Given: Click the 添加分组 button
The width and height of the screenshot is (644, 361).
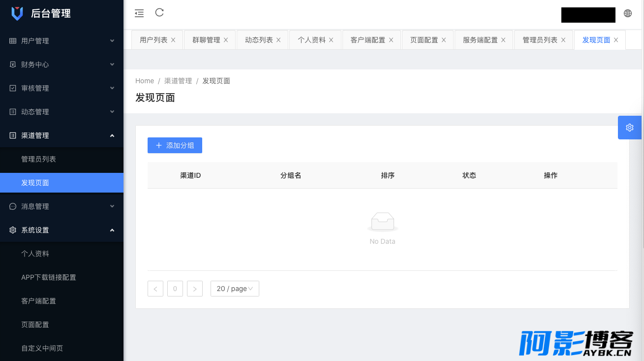Looking at the screenshot, I should [x=175, y=145].
